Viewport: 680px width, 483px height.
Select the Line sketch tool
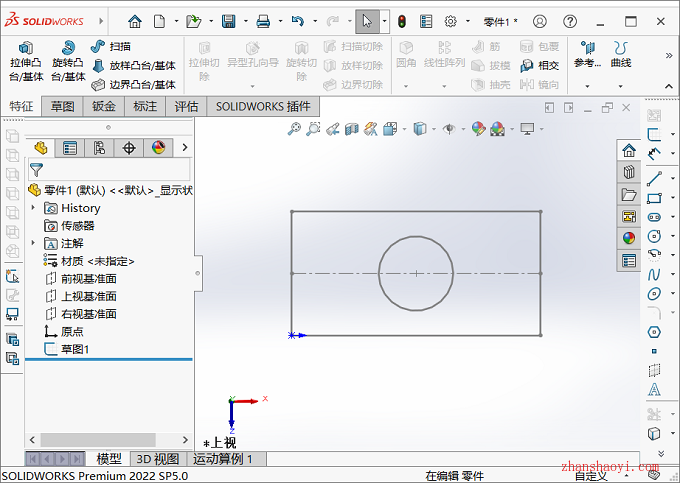[654, 178]
